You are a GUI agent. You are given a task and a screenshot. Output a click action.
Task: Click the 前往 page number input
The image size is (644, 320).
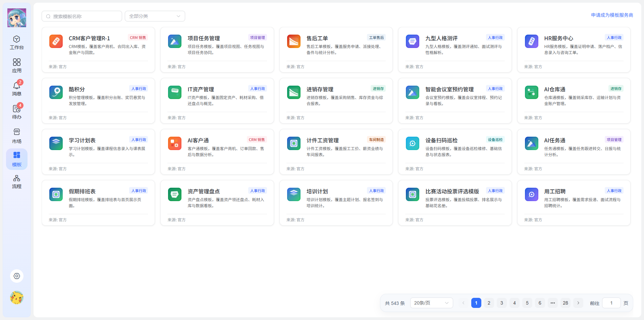tap(611, 303)
